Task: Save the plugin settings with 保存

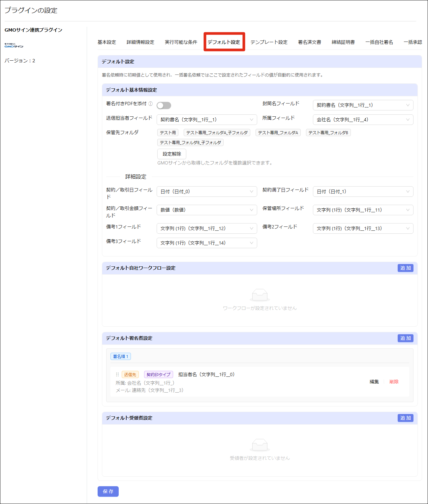Action: tap(108, 491)
